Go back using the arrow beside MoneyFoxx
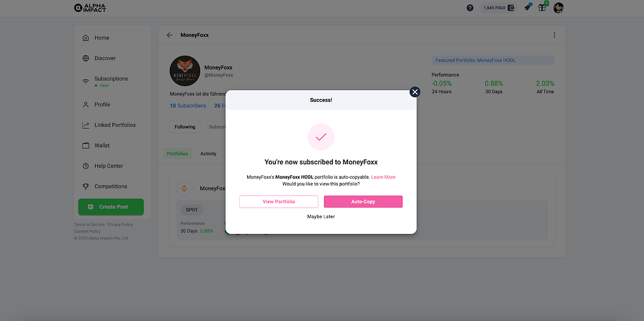The height and width of the screenshot is (321, 644). (x=170, y=36)
